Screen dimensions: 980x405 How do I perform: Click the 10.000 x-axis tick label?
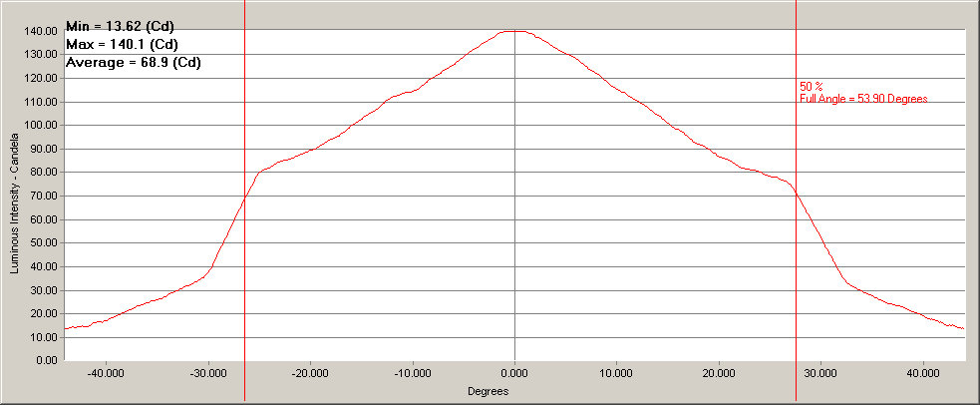616,374
